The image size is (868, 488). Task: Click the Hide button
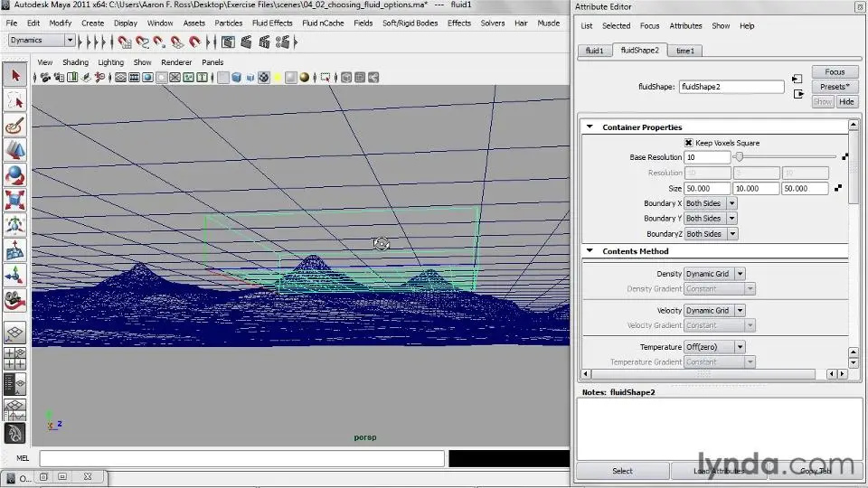pyautogui.click(x=846, y=101)
